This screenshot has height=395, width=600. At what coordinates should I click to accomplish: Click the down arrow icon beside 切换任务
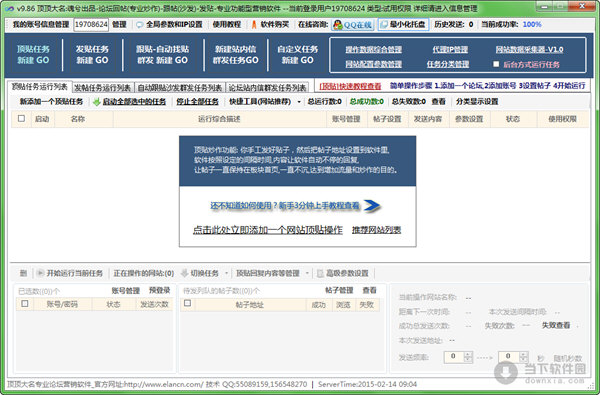[x=184, y=273]
